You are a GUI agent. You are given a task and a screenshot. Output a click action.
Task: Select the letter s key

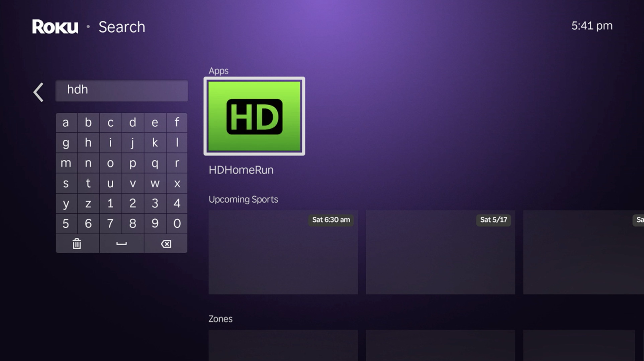(66, 183)
